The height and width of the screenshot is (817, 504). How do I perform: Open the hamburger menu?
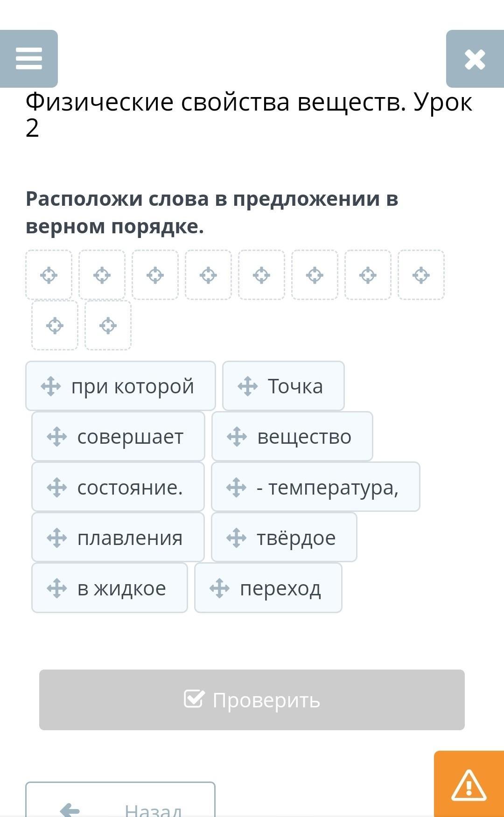click(x=29, y=59)
